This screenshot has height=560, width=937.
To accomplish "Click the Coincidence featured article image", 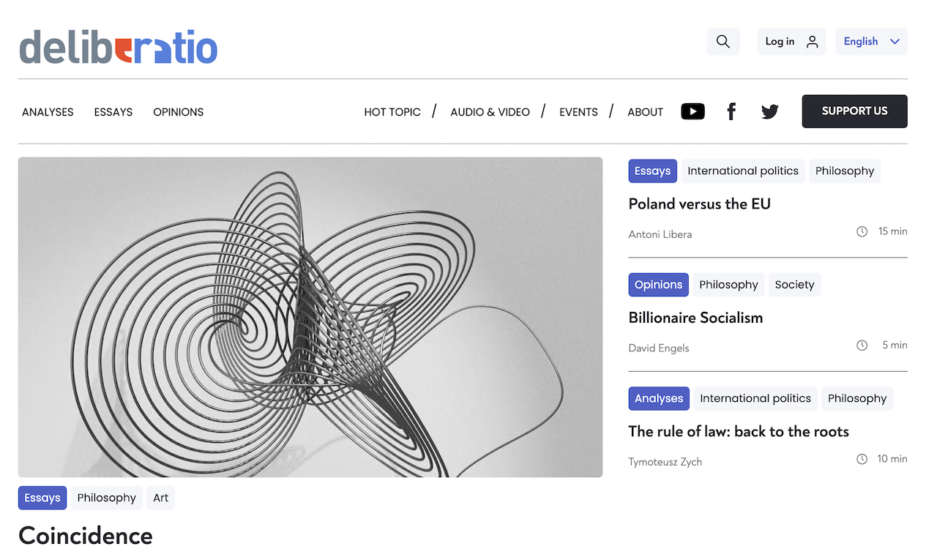I will coord(310,317).
